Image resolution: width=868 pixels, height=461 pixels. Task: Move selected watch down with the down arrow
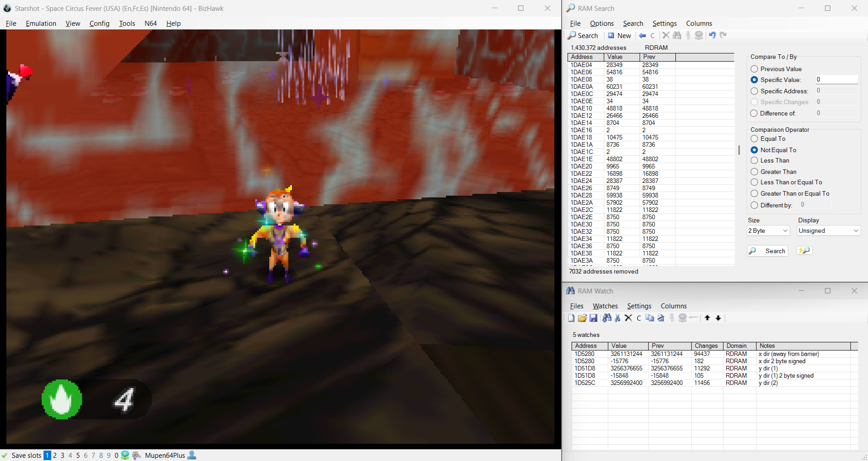[x=718, y=318]
